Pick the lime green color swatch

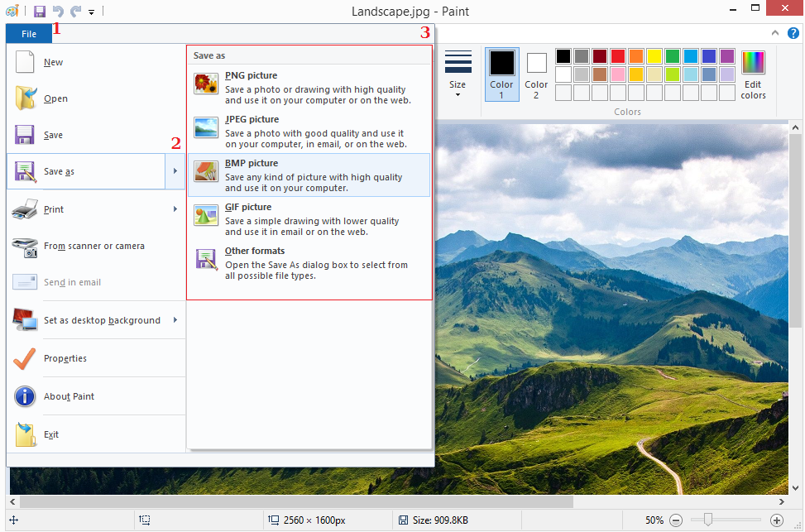click(x=673, y=74)
